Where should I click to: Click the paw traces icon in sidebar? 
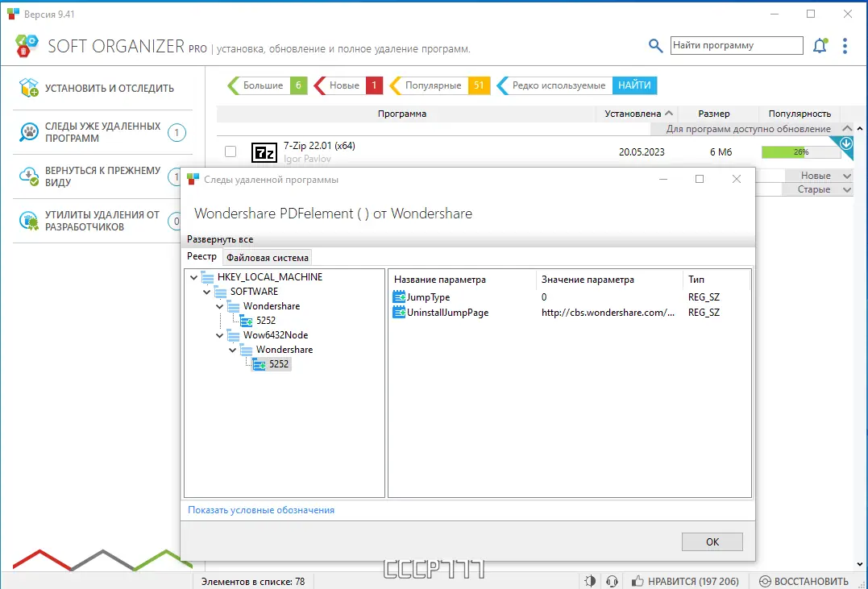pos(29,132)
